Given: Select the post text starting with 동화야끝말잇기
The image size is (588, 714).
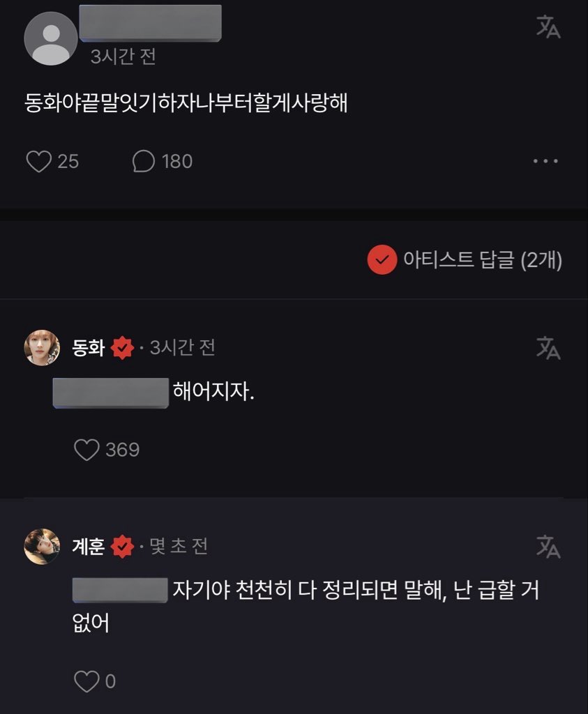Looking at the screenshot, I should click(186, 105).
